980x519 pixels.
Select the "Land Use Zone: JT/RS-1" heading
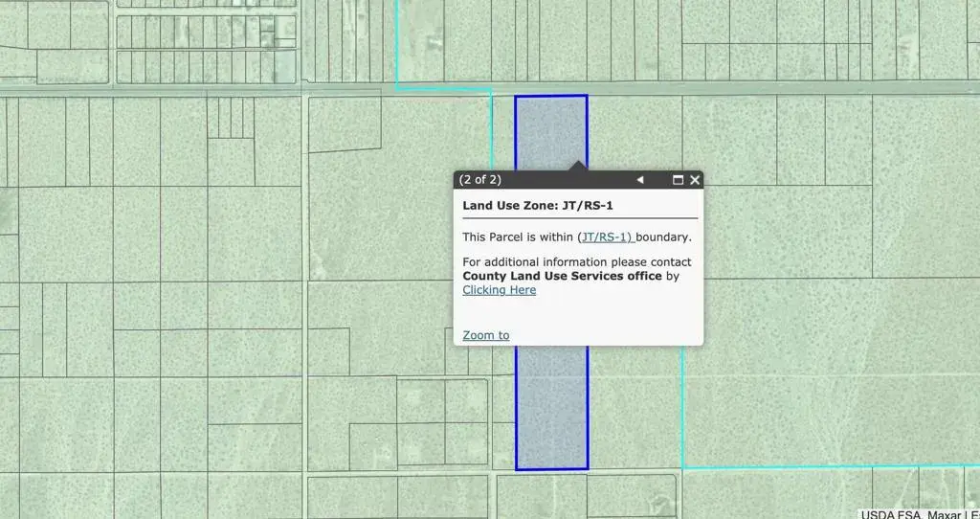point(538,205)
